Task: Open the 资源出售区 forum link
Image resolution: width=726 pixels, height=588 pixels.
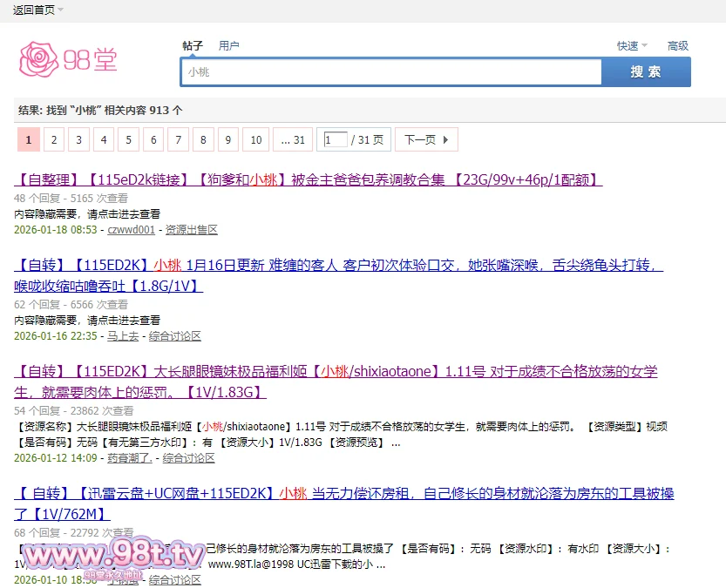Action: tap(191, 230)
